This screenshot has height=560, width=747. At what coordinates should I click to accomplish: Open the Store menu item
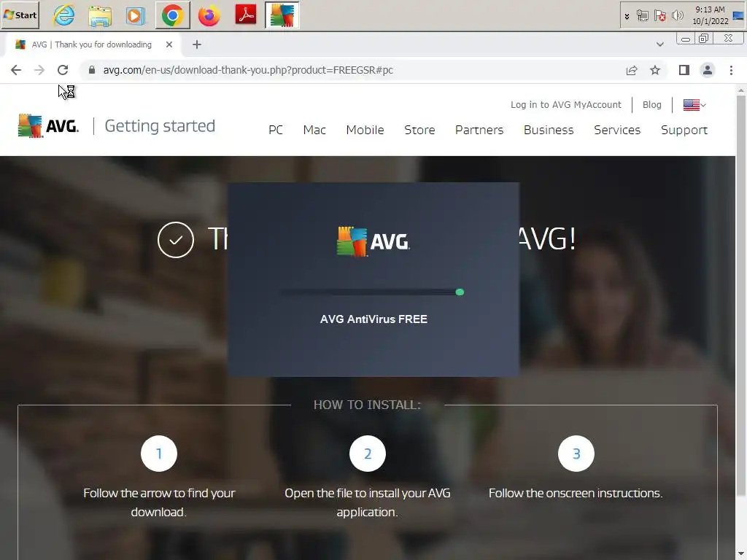pos(419,130)
